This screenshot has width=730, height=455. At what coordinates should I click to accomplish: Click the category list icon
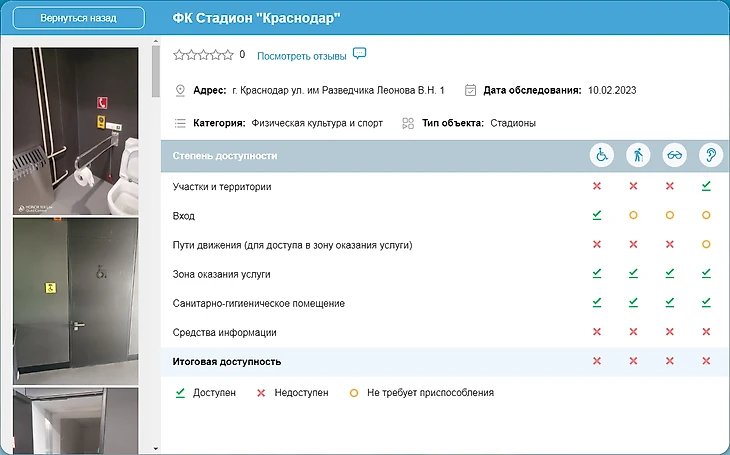pyautogui.click(x=180, y=123)
